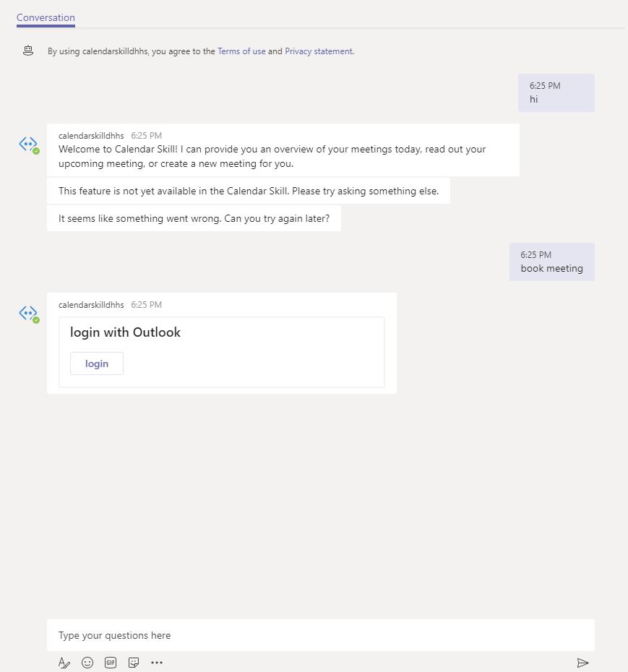
Task: Select the 'book meeting' message bubble
Action: [x=551, y=262]
